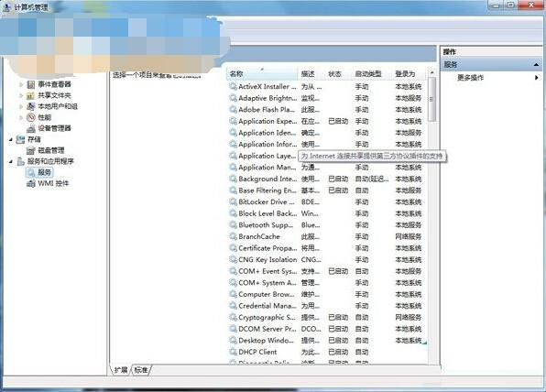
Task: Click the Base Filtering Engine service icon
Action: (x=233, y=191)
